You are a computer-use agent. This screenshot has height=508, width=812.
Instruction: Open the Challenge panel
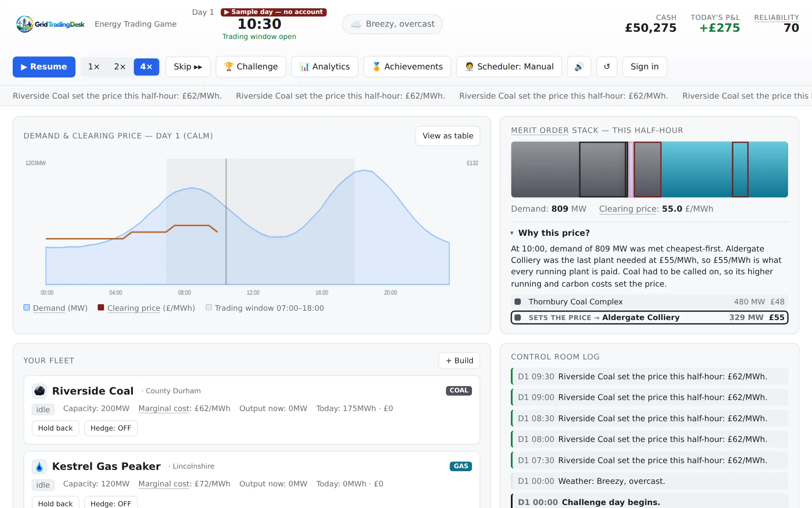(x=251, y=67)
